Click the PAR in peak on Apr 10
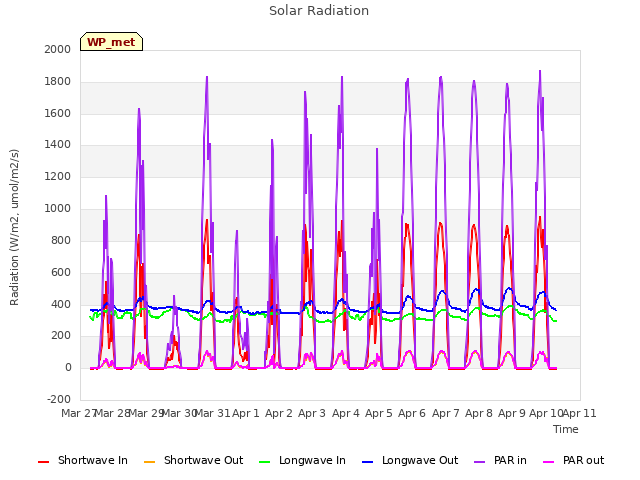 tap(540, 71)
